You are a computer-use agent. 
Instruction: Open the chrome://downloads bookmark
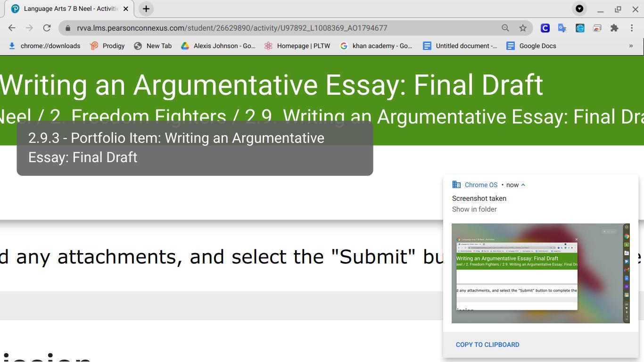(44, 46)
